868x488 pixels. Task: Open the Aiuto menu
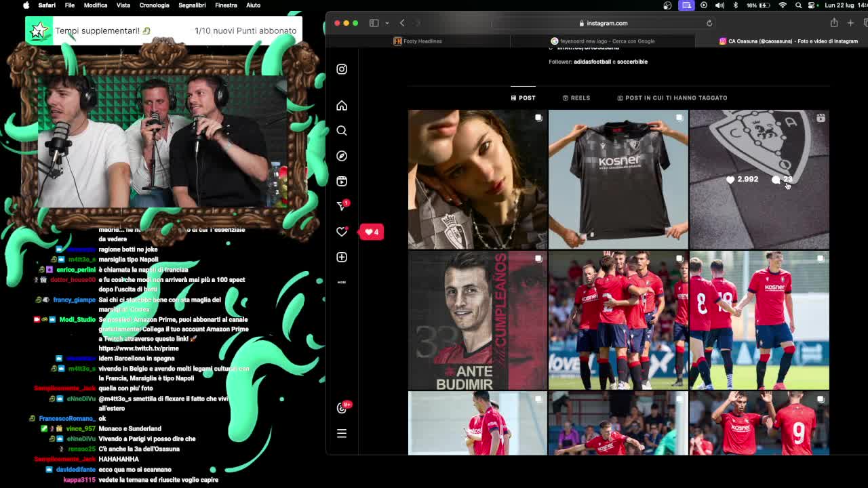coord(253,5)
